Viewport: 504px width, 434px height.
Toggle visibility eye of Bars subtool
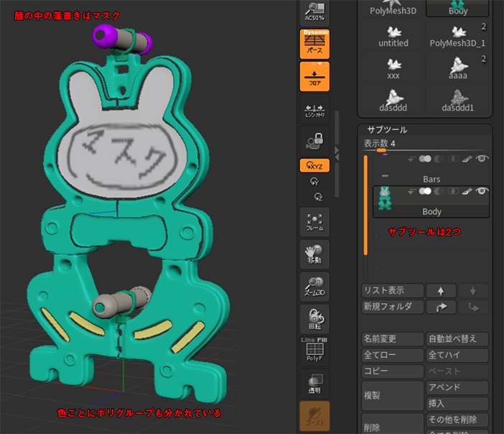pos(482,159)
